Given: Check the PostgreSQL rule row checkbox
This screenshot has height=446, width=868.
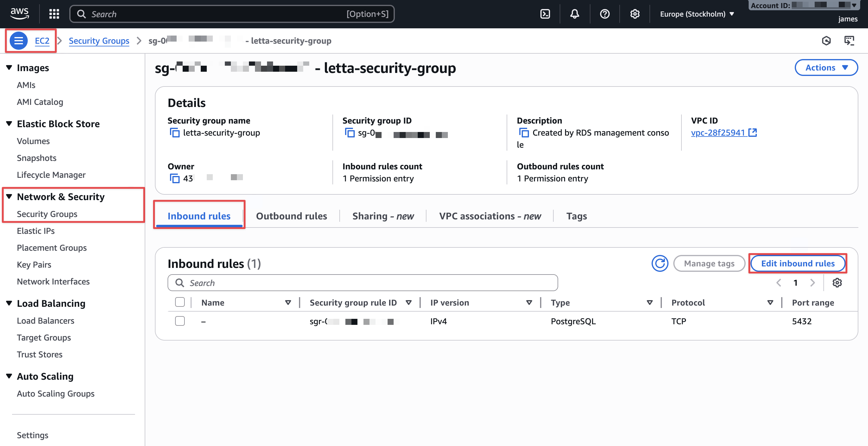Looking at the screenshot, I should tap(180, 321).
